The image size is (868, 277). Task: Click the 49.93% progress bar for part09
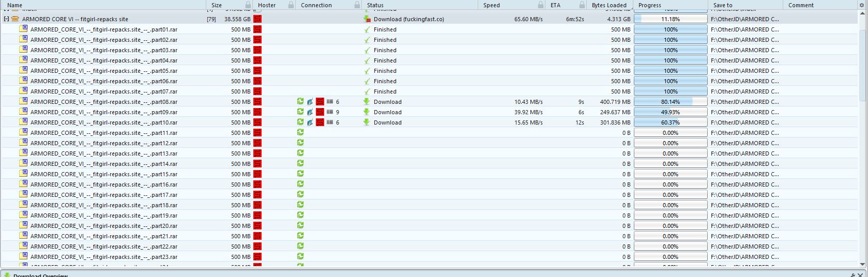click(671, 112)
